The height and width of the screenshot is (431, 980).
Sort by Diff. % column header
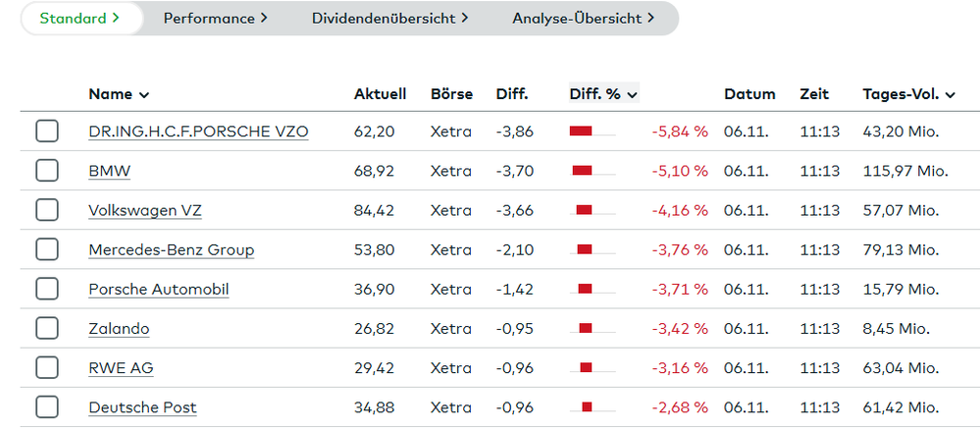click(x=603, y=94)
